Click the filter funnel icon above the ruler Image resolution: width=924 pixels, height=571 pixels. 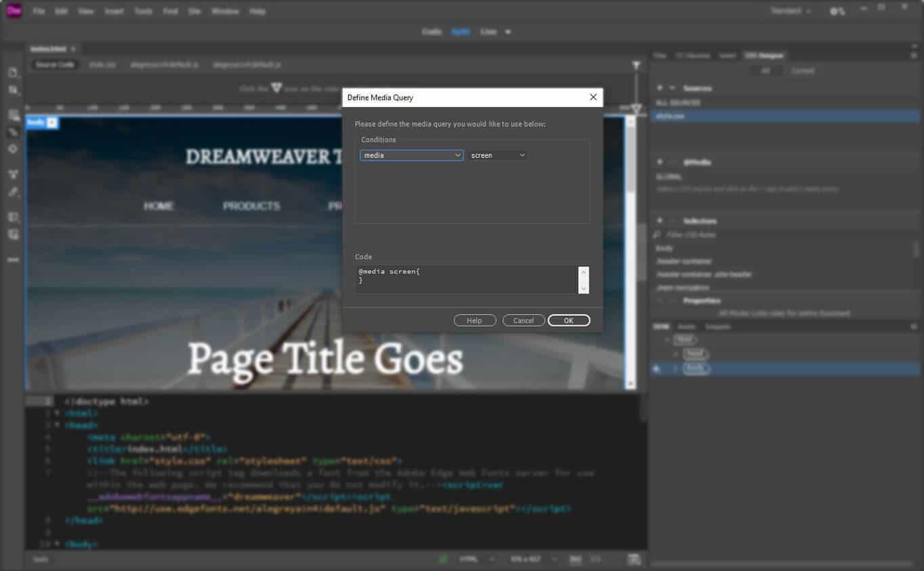(x=636, y=66)
